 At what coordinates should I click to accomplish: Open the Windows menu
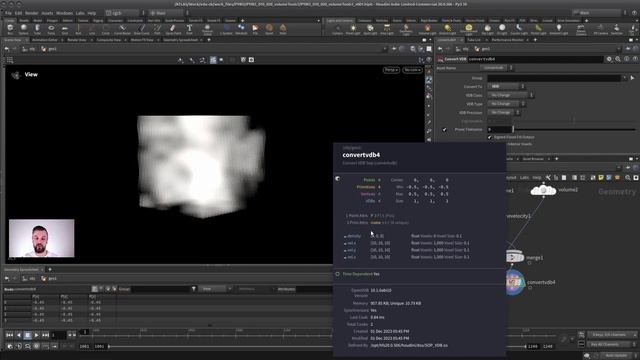click(64, 13)
